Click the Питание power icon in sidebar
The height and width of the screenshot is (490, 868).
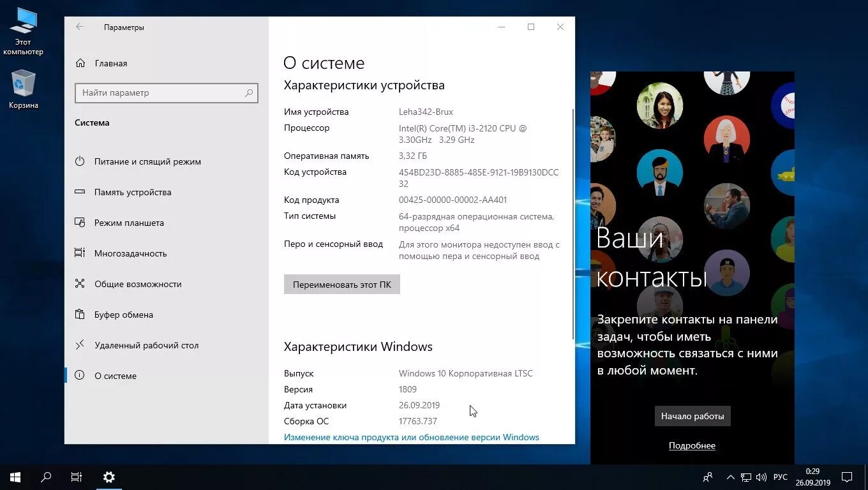click(x=80, y=161)
